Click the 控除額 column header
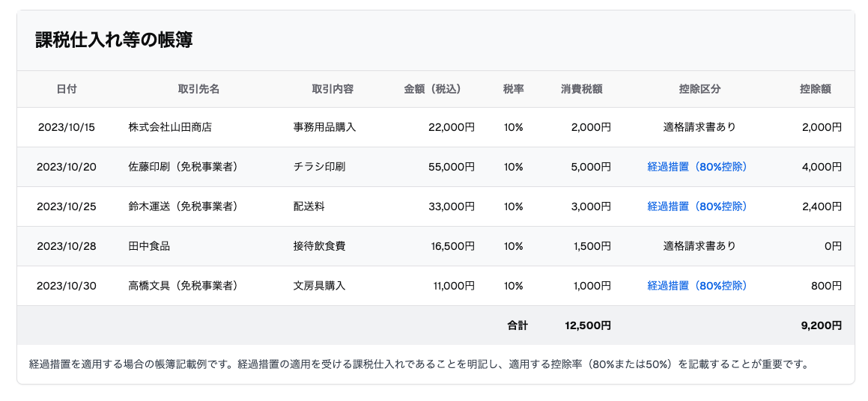This screenshot has width=868, height=401. 815,89
